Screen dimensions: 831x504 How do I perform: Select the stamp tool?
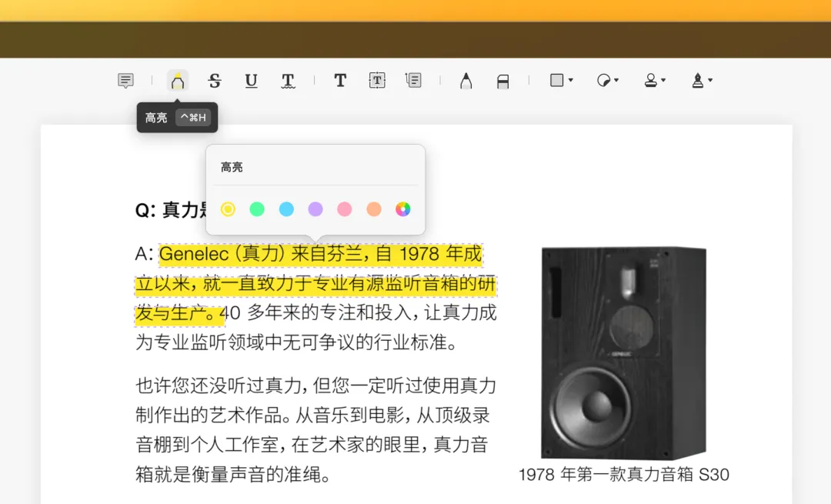[651, 80]
